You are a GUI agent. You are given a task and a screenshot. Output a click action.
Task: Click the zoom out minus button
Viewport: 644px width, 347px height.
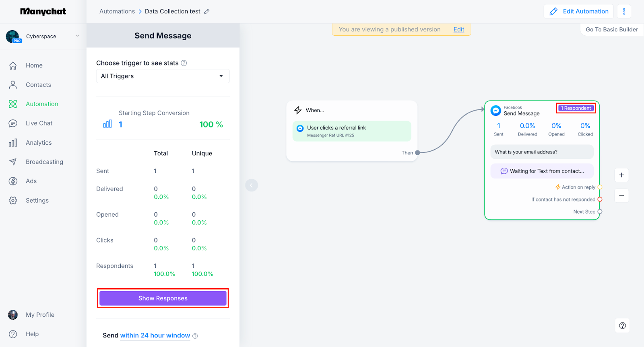[621, 196]
